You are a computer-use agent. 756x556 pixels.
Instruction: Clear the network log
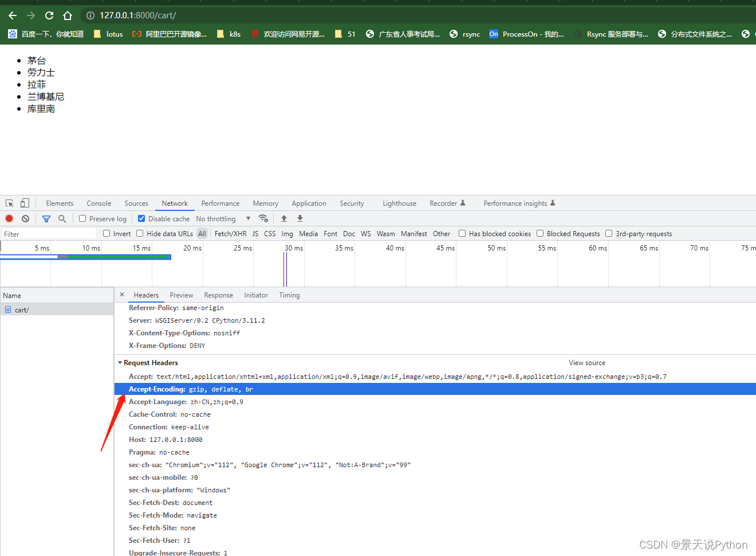pos(25,218)
